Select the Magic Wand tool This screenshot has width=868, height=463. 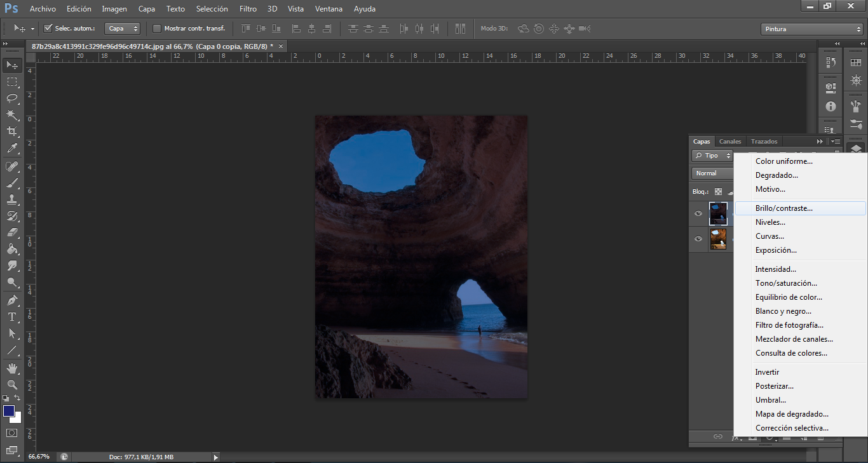[12, 115]
